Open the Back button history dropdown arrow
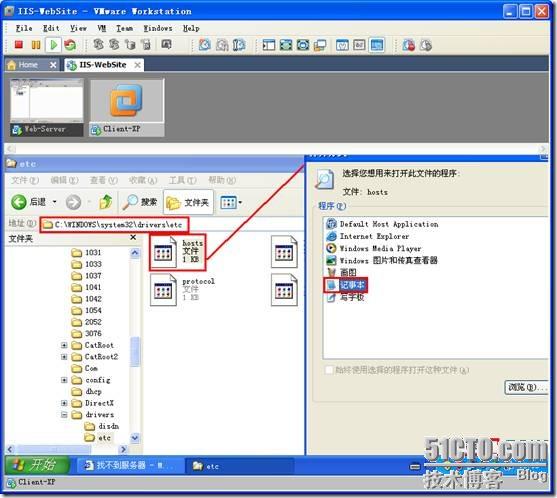Image resolution: width=557 pixels, height=498 pixels. point(55,202)
